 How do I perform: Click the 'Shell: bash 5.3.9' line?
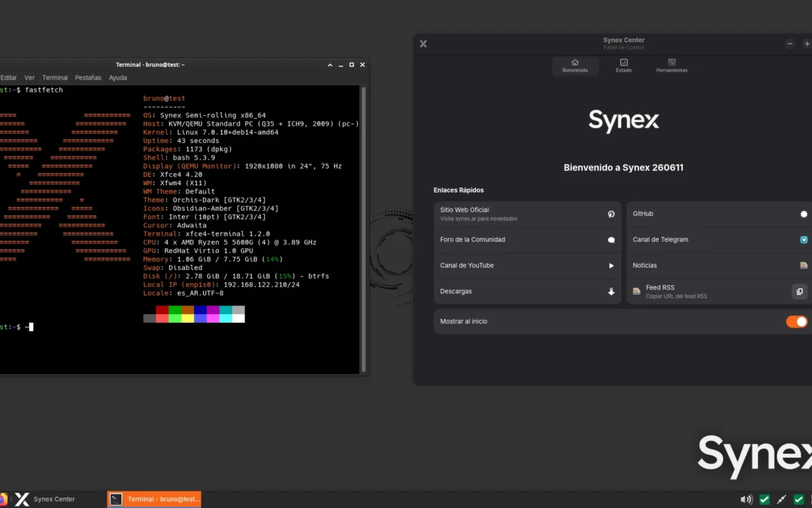(x=179, y=157)
